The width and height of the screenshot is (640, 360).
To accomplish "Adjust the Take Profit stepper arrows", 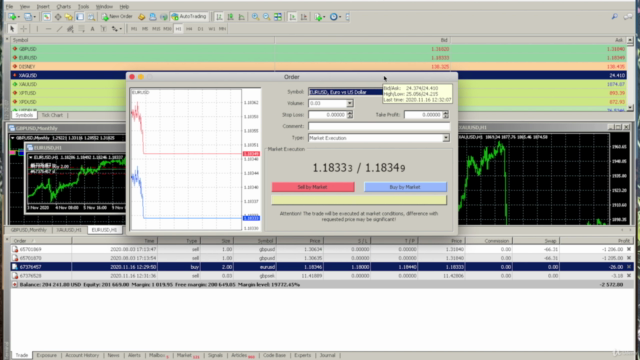I will 446,115.
